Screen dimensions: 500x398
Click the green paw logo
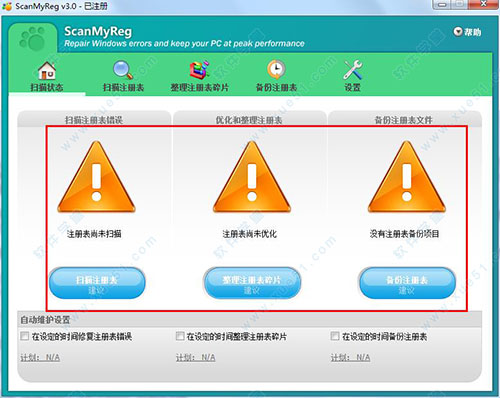(x=32, y=38)
